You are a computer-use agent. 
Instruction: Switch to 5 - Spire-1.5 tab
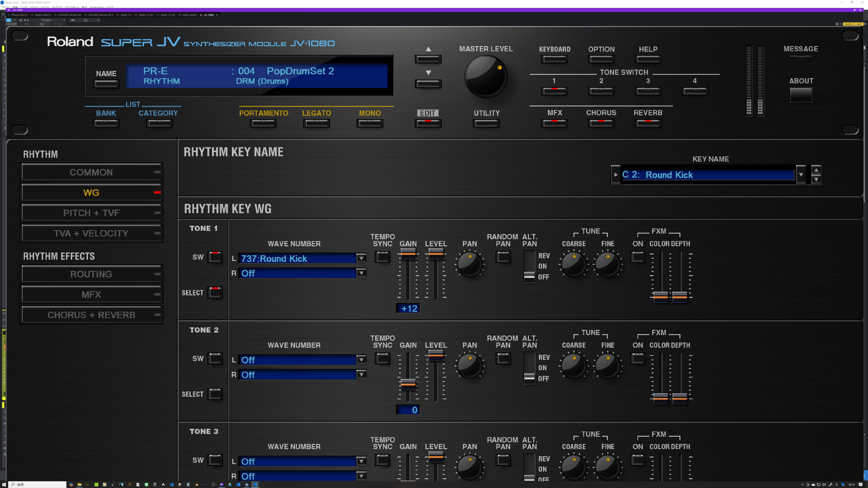pyautogui.click(x=124, y=15)
